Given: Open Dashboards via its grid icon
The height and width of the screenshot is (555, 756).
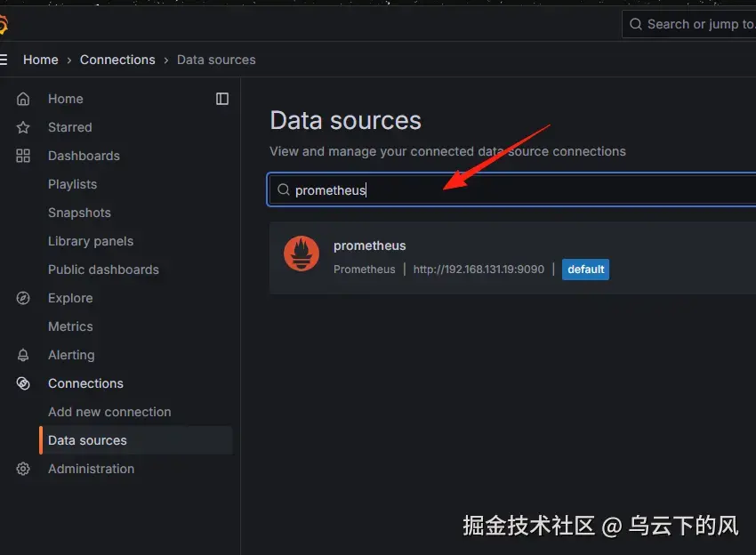Looking at the screenshot, I should pyautogui.click(x=23, y=155).
